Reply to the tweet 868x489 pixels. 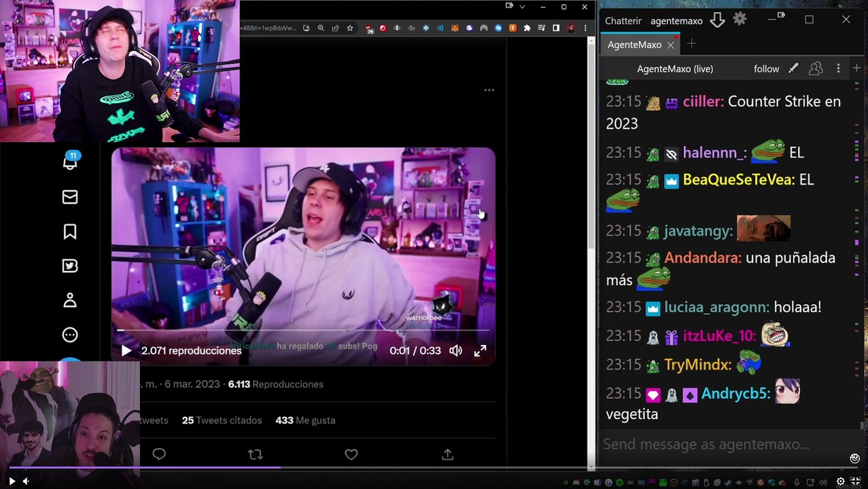159,454
